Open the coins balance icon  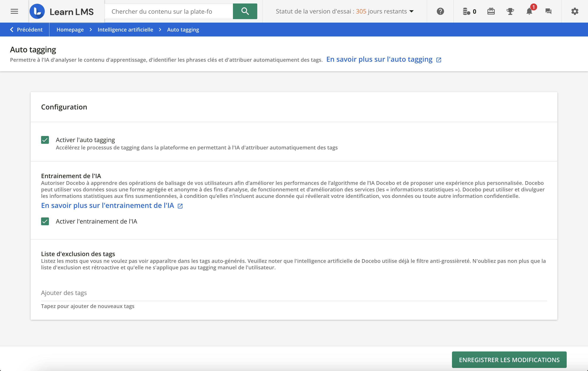tap(466, 11)
